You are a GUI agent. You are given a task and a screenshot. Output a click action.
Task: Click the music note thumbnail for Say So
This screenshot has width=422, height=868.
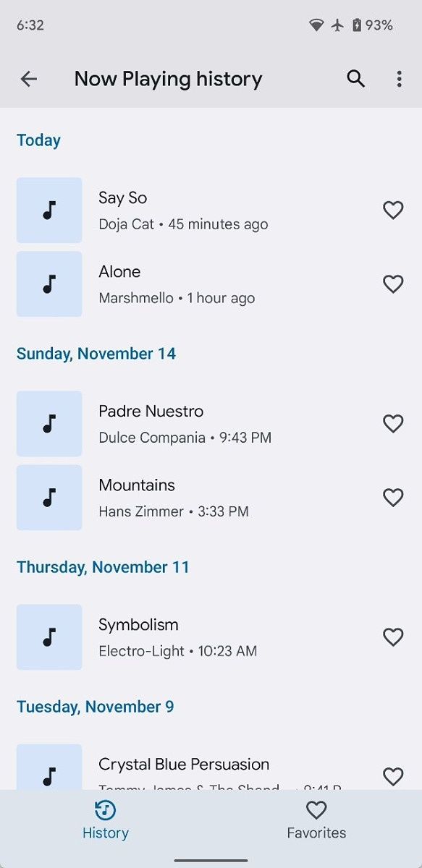point(48,210)
